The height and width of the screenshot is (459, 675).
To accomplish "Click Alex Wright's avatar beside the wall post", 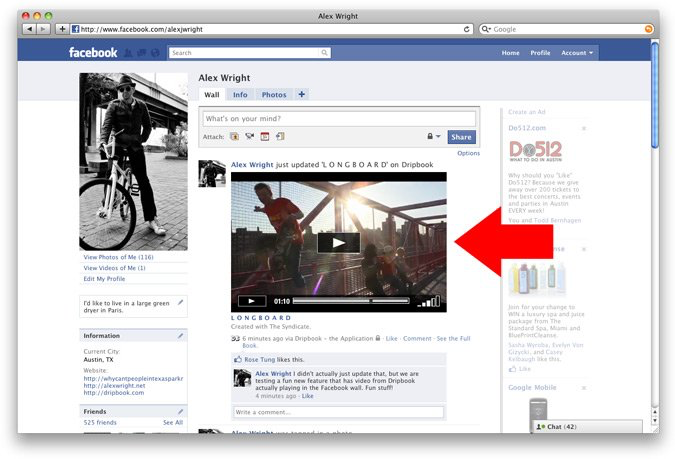I will pos(212,174).
